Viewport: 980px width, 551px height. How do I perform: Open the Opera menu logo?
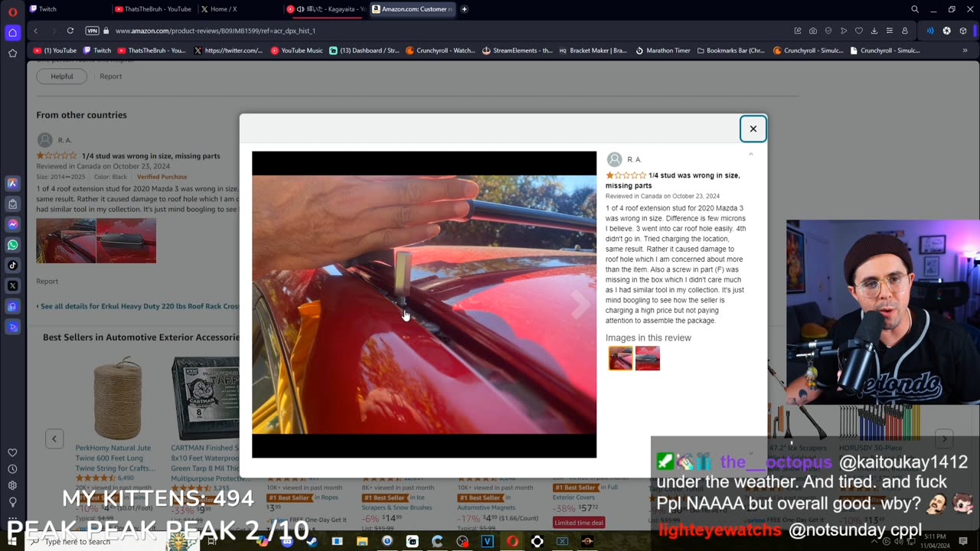coord(12,11)
